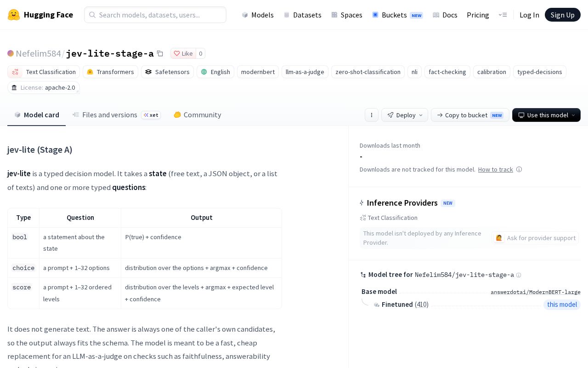Click Ask for provider support
This screenshot has width=588, height=368.
[535, 238]
